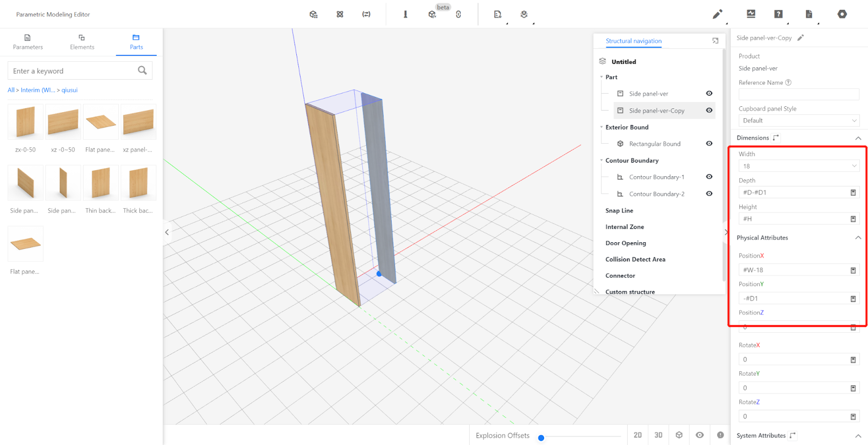Click the hexagon settings icon at top right
Screen dimensions: 868x445
point(842,14)
